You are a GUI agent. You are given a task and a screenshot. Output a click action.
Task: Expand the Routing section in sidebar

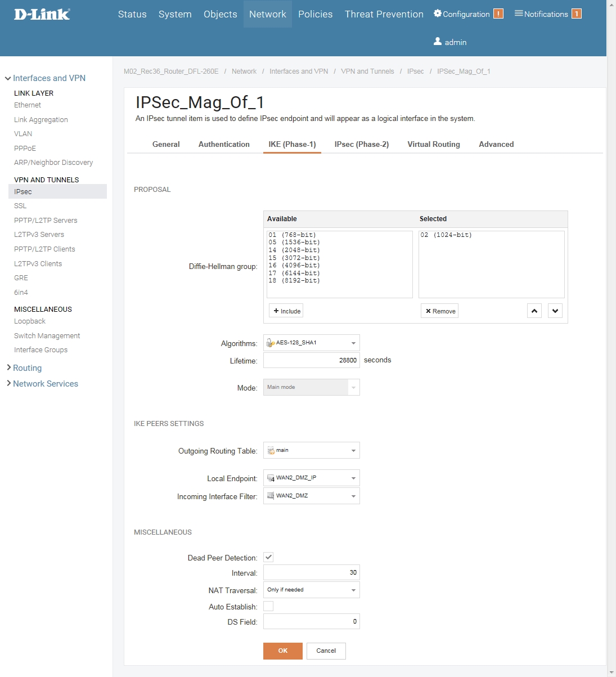27,368
